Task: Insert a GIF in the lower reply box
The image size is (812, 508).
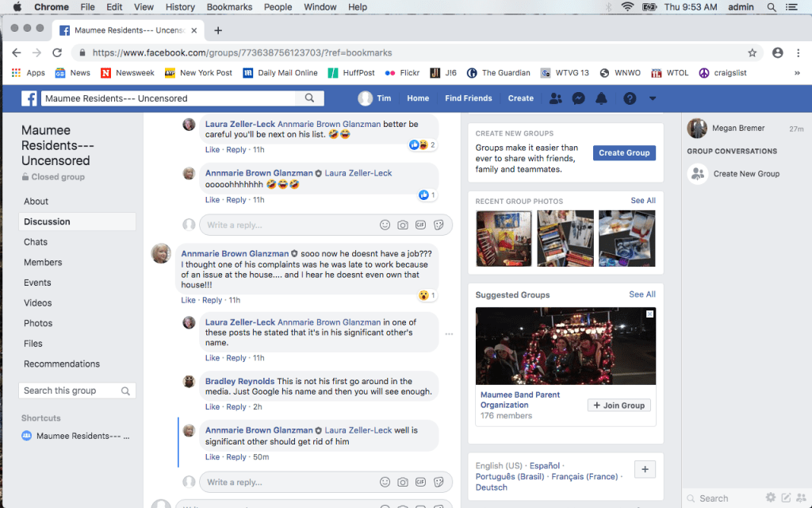Action: coord(420,482)
